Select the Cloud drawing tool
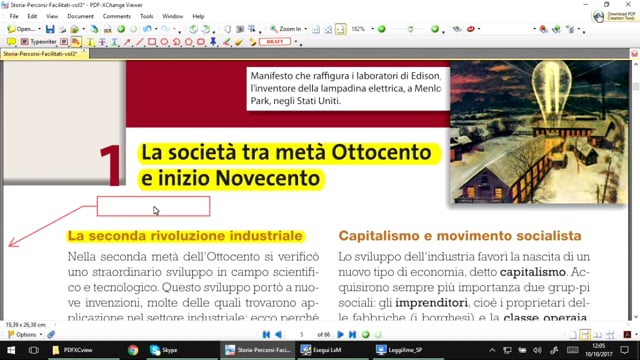This screenshot has width=640, height=360. point(201,42)
